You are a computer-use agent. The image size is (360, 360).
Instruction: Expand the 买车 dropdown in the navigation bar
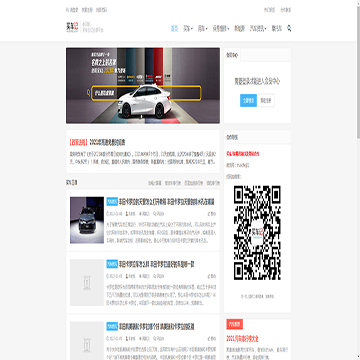[x=188, y=29]
